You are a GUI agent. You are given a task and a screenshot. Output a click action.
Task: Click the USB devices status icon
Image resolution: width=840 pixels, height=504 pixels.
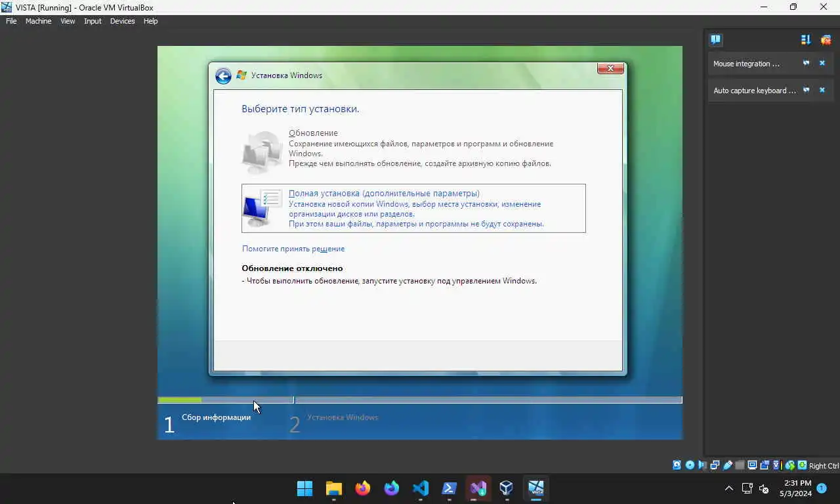pyautogui.click(x=727, y=465)
